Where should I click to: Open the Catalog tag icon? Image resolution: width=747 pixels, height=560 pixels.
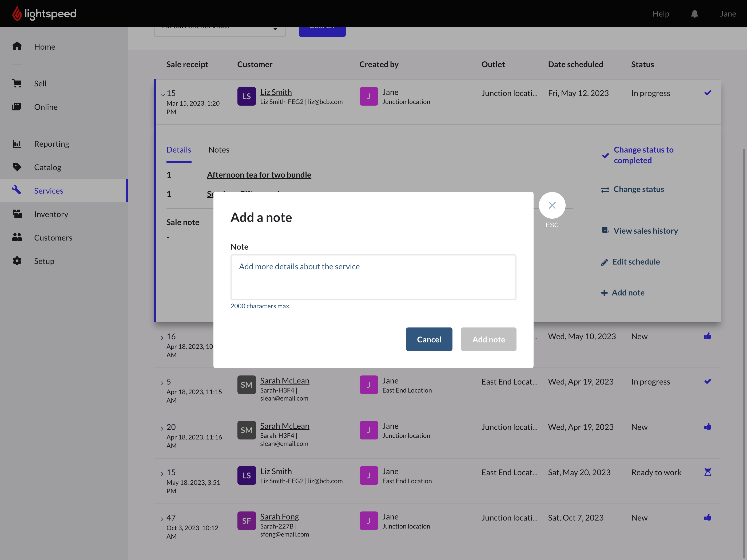pyautogui.click(x=17, y=167)
